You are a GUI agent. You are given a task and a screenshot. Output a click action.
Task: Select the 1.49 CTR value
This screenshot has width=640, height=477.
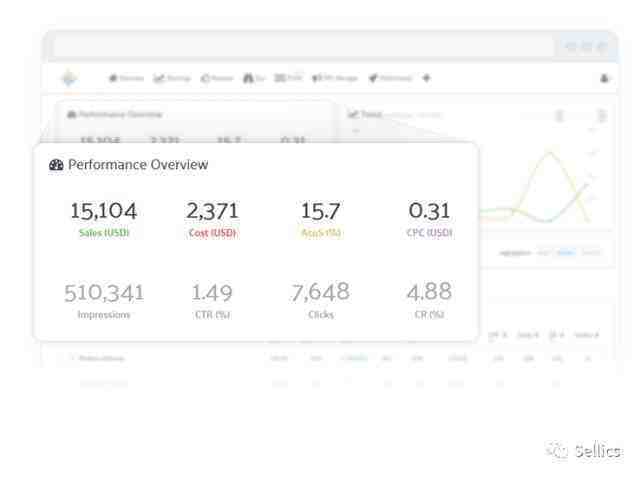(212, 293)
